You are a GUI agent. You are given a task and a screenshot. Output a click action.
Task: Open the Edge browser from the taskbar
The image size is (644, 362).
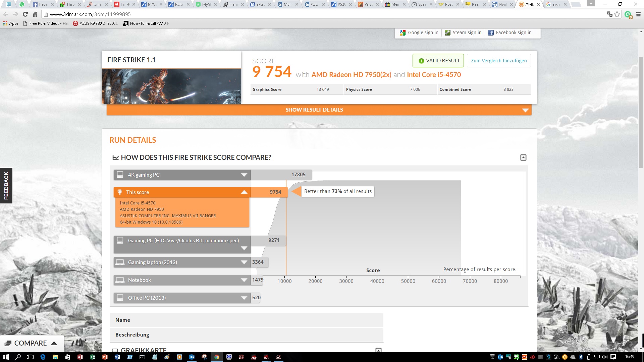(x=43, y=357)
